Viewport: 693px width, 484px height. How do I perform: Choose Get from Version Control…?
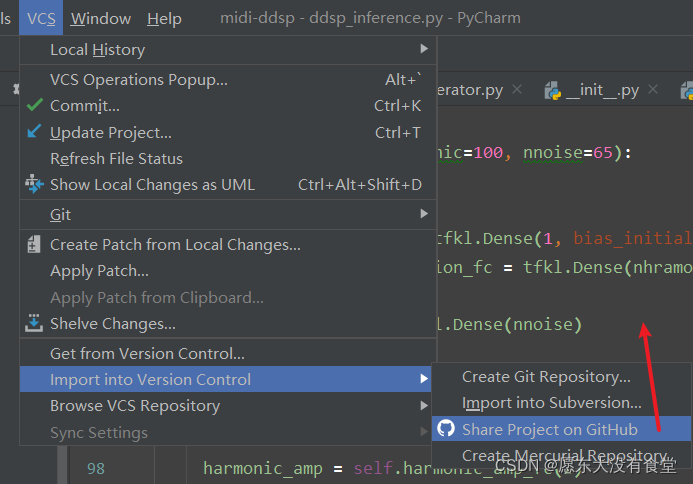228,353
